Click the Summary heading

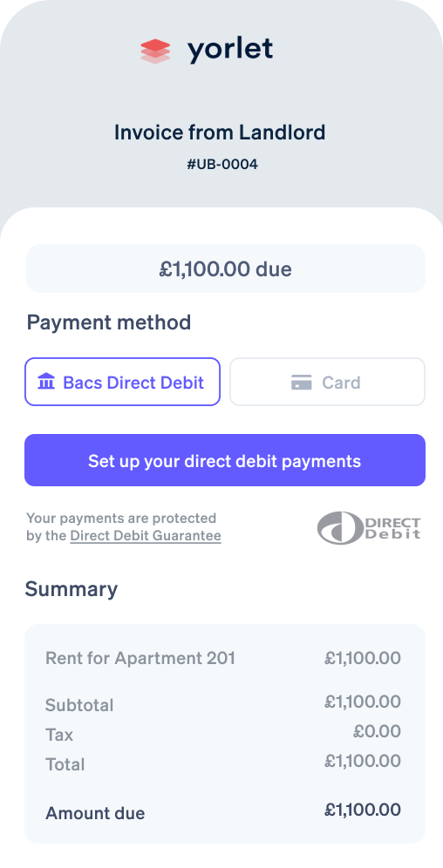pyautogui.click(x=71, y=588)
